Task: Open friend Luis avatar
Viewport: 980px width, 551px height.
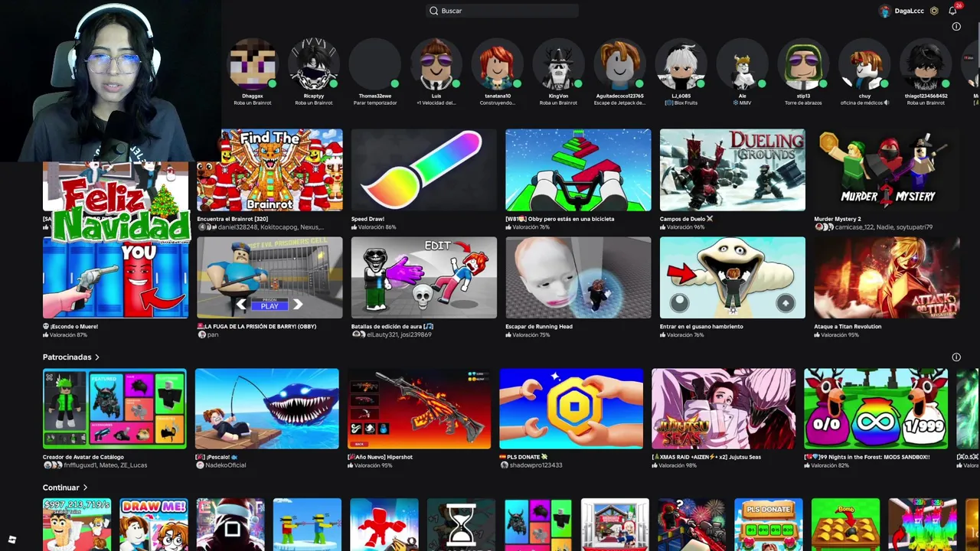Action: click(x=436, y=64)
